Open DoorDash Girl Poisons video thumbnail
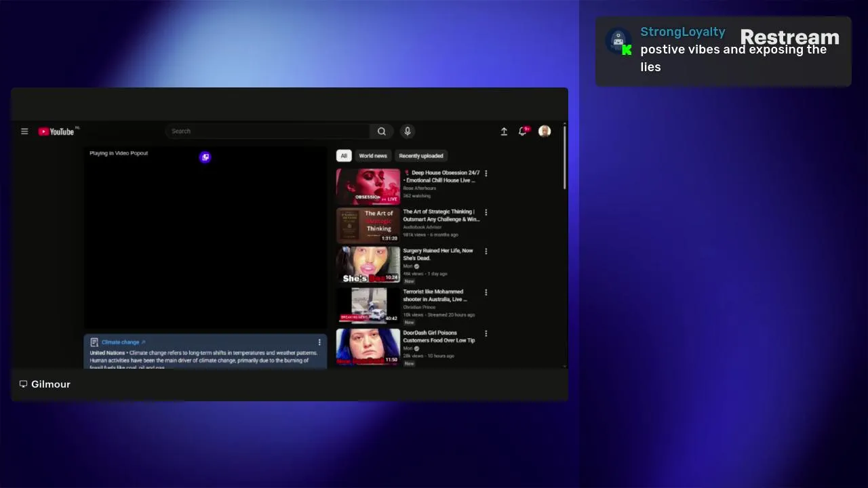Viewport: 868px width, 488px height. click(x=368, y=346)
